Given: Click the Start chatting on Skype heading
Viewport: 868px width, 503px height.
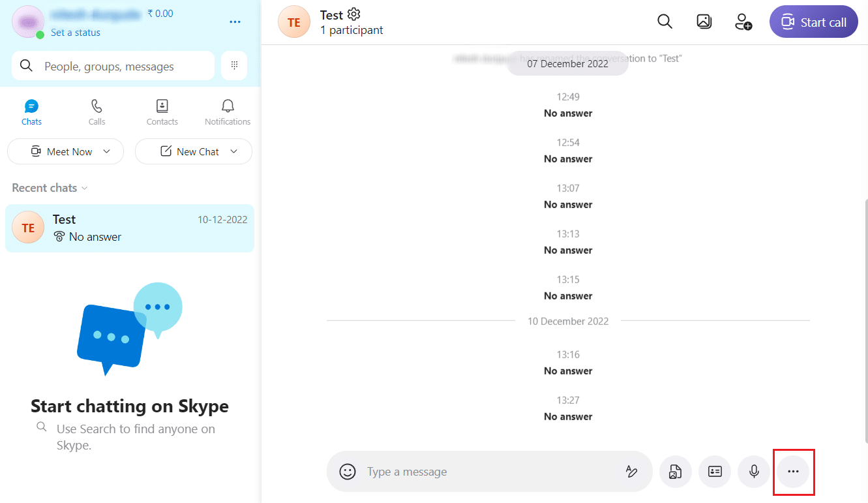Looking at the screenshot, I should coord(130,406).
